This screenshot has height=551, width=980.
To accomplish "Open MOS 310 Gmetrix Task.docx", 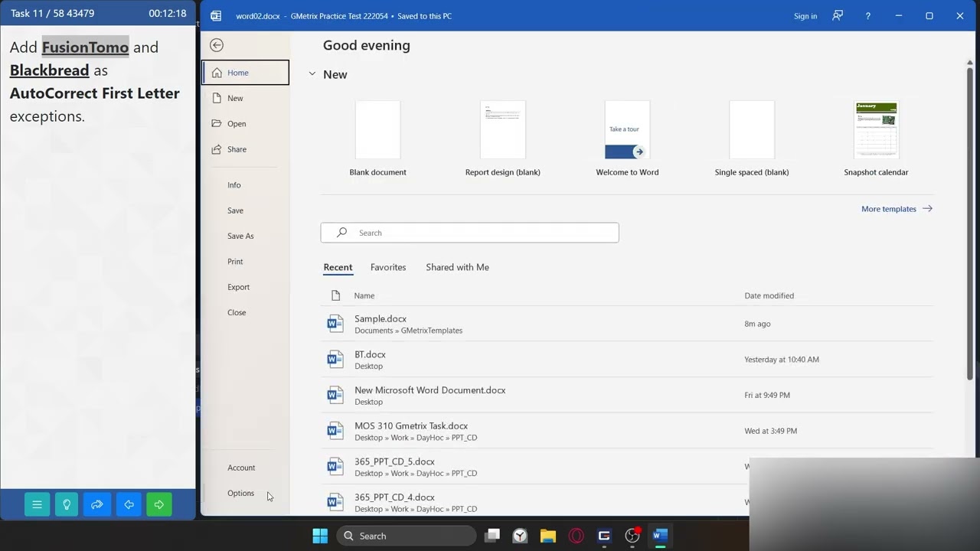I will [626, 431].
